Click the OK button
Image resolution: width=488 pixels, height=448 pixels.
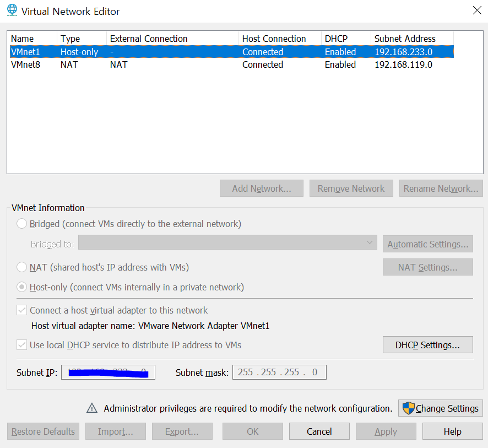(x=253, y=431)
